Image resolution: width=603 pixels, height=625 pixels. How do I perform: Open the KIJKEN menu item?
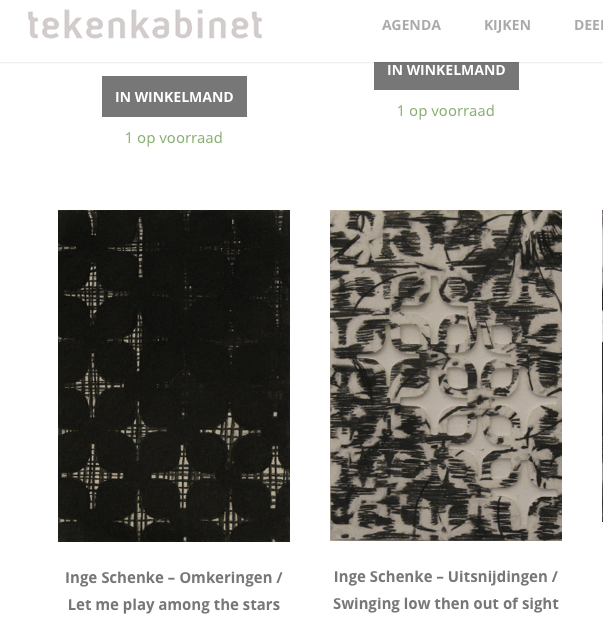click(507, 25)
